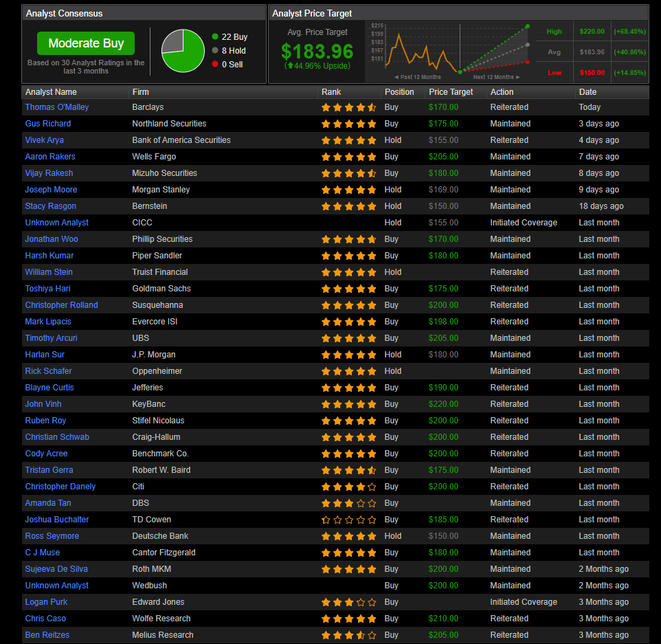Click the Date column header
Viewport: 661px width, 644px height.
pyautogui.click(x=587, y=92)
